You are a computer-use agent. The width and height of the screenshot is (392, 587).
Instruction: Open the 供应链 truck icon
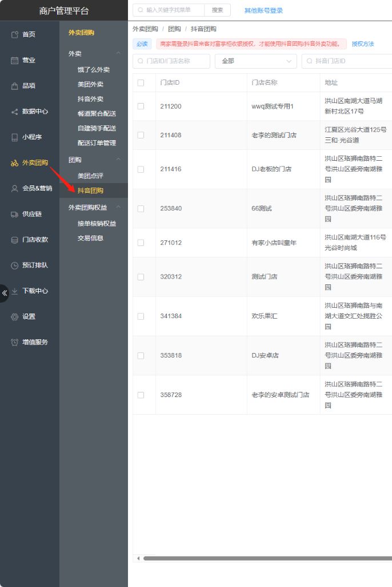[15, 214]
